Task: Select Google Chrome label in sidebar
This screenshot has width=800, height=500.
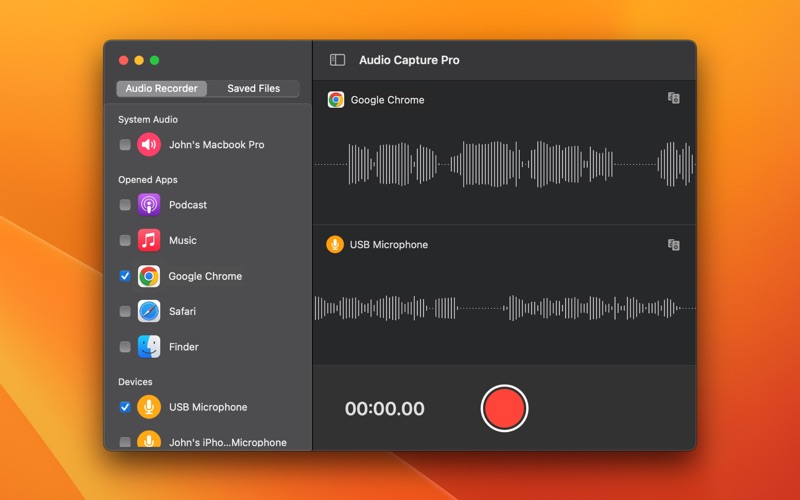Action: click(x=205, y=276)
